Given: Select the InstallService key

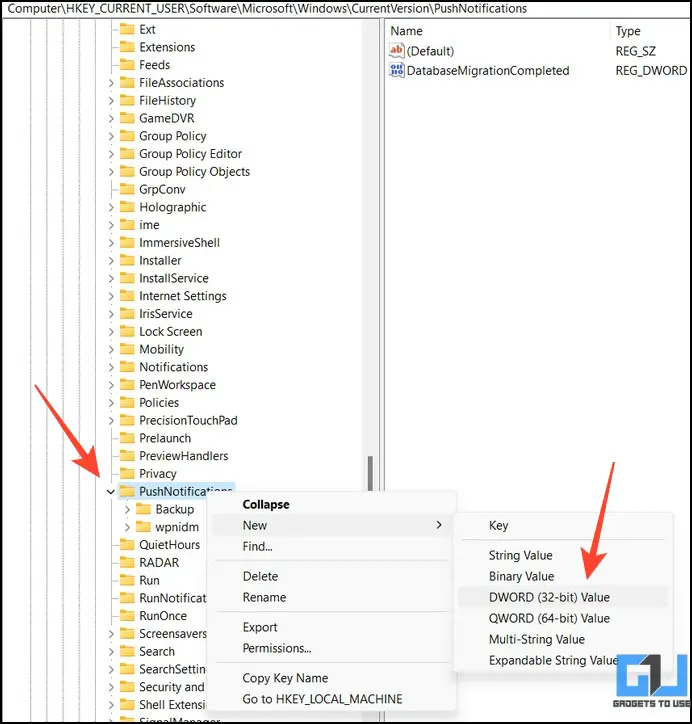Looking at the screenshot, I should click(174, 278).
